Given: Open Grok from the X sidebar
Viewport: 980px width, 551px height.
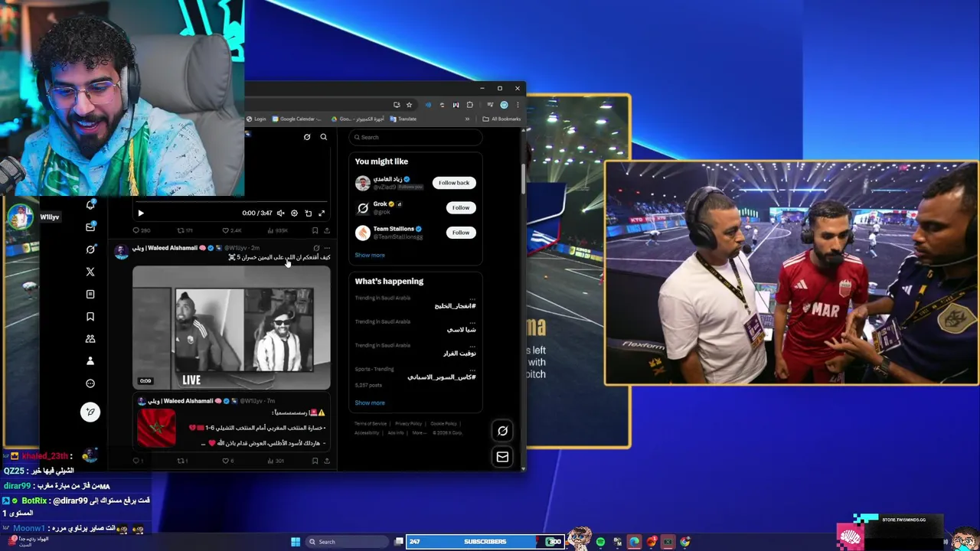Looking at the screenshot, I should [x=90, y=249].
